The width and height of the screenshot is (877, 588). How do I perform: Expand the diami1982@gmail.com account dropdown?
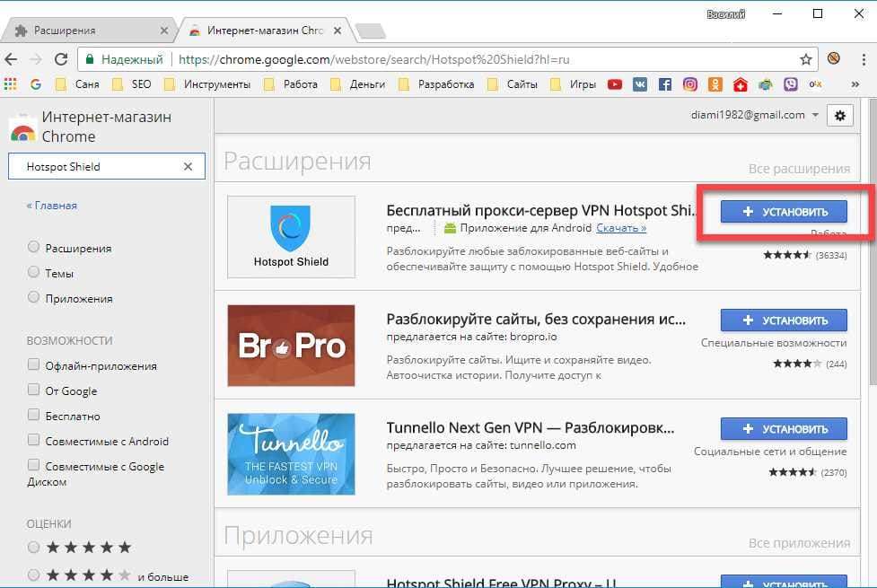pos(755,115)
